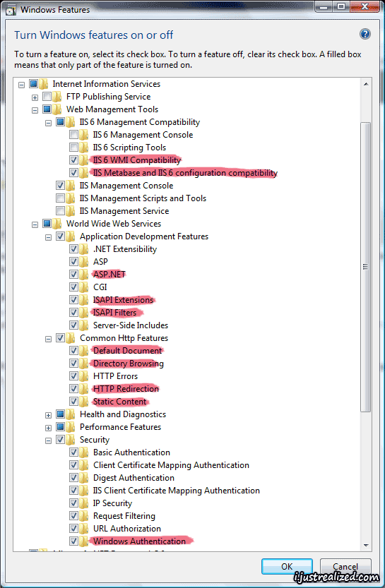Collapse the Web Management Tools node

point(35,110)
